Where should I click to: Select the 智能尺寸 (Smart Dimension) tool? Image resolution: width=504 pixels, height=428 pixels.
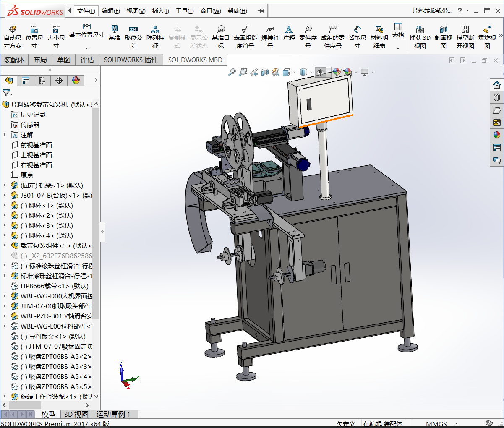[358, 37]
